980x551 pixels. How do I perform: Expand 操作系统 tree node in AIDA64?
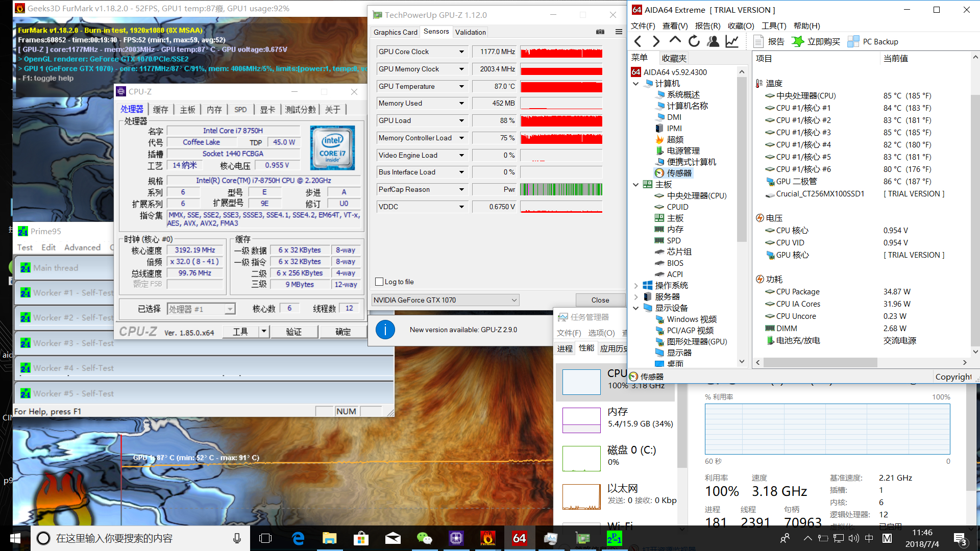point(636,285)
